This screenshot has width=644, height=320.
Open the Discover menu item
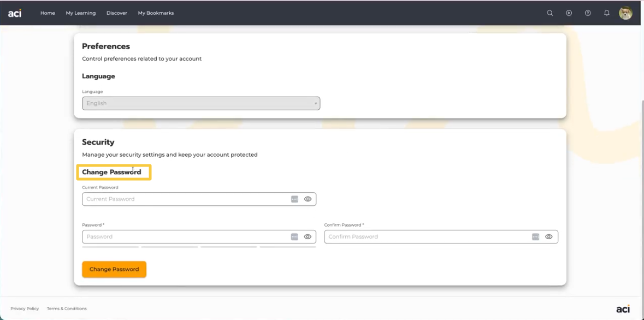117,13
